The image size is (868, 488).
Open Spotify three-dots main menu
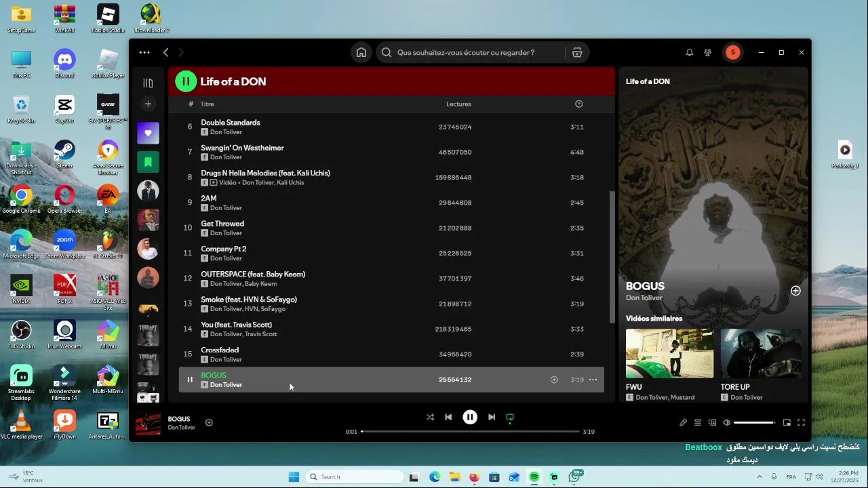click(x=144, y=52)
